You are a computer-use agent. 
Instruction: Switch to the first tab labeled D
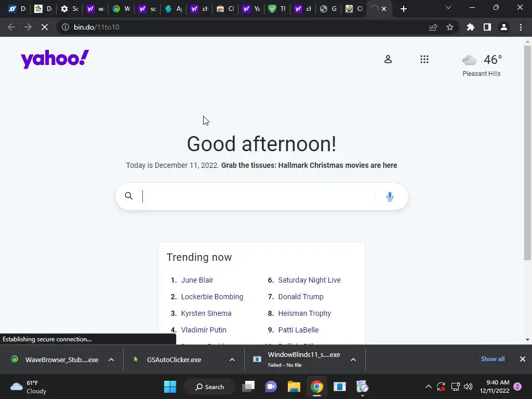click(17, 9)
